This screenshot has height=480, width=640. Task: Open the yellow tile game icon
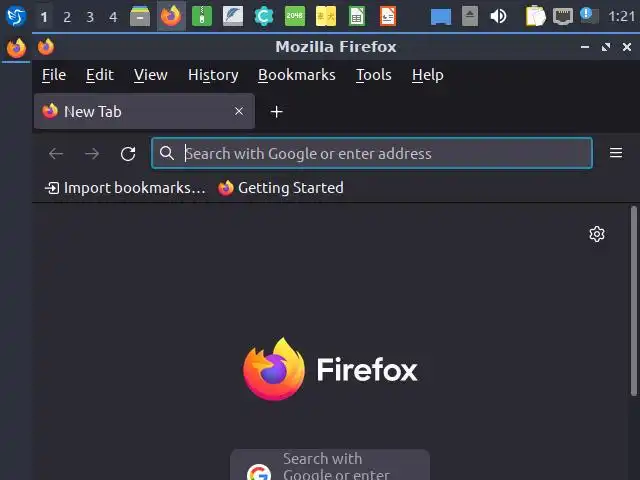click(326, 16)
